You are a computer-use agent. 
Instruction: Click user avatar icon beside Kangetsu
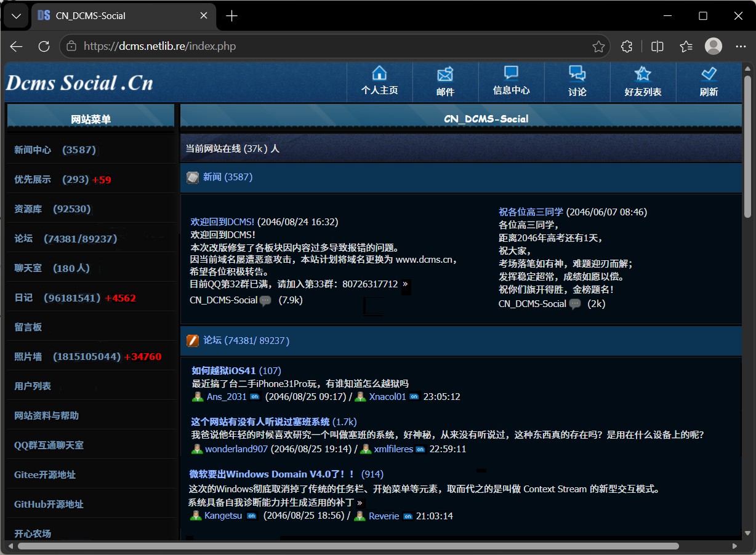(x=196, y=516)
